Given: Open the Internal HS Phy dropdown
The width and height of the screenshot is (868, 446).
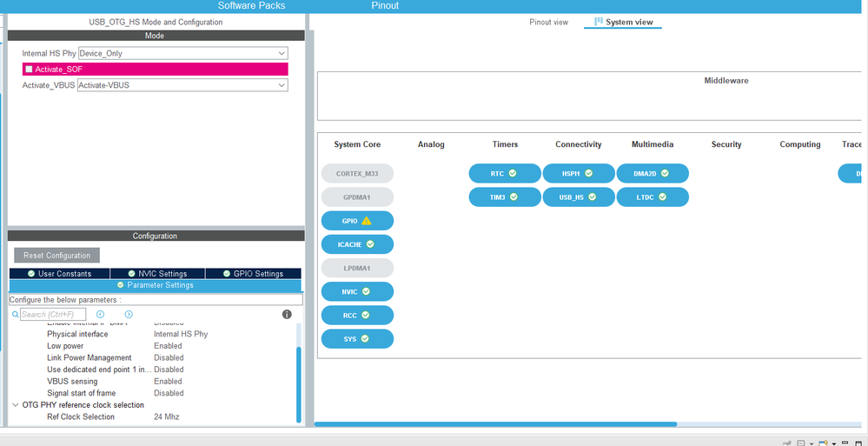Looking at the screenshot, I should click(183, 54).
